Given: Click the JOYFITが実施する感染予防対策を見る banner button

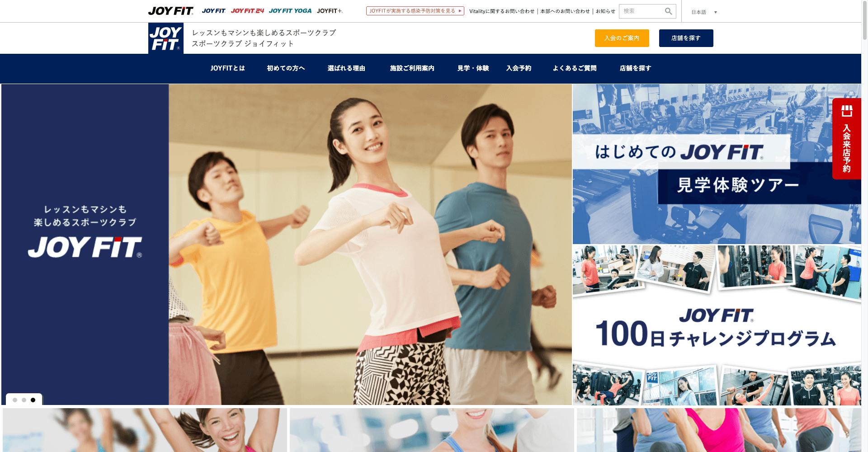Looking at the screenshot, I should pyautogui.click(x=415, y=11).
